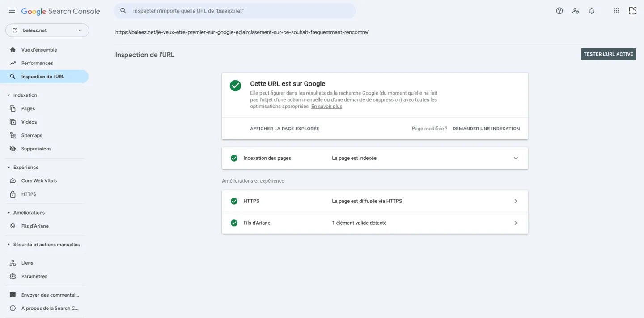Open the HTTPS section via its lock icon
Screen dimensions: 644x318
tap(13, 194)
